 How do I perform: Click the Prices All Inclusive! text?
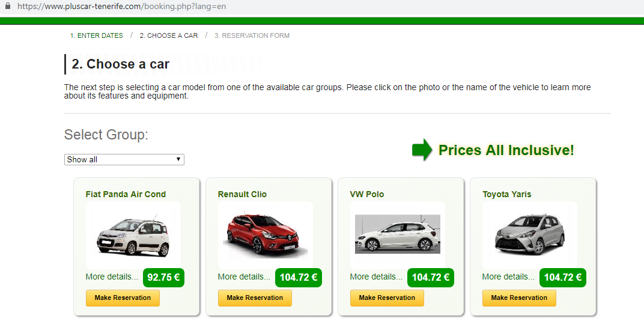pyautogui.click(x=506, y=150)
